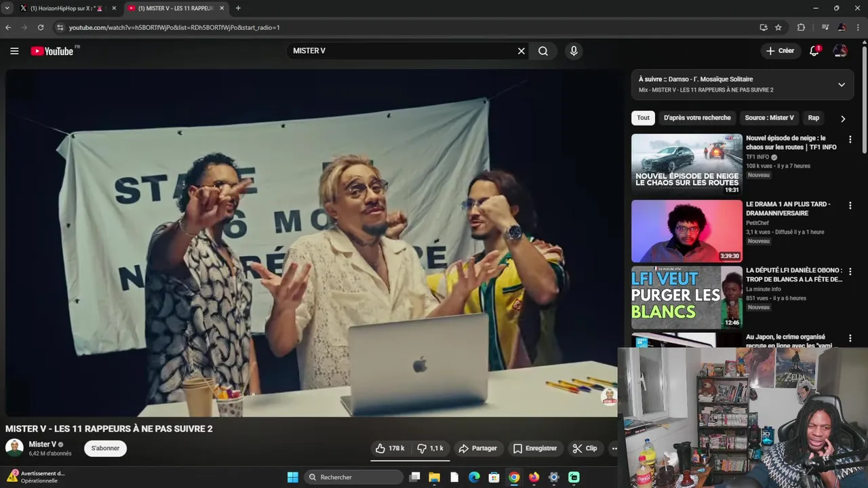Click the channel watermark in video corner

tap(609, 396)
